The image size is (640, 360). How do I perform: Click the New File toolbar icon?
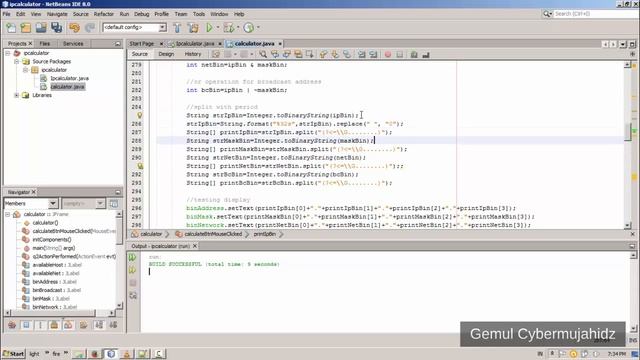(11, 27)
